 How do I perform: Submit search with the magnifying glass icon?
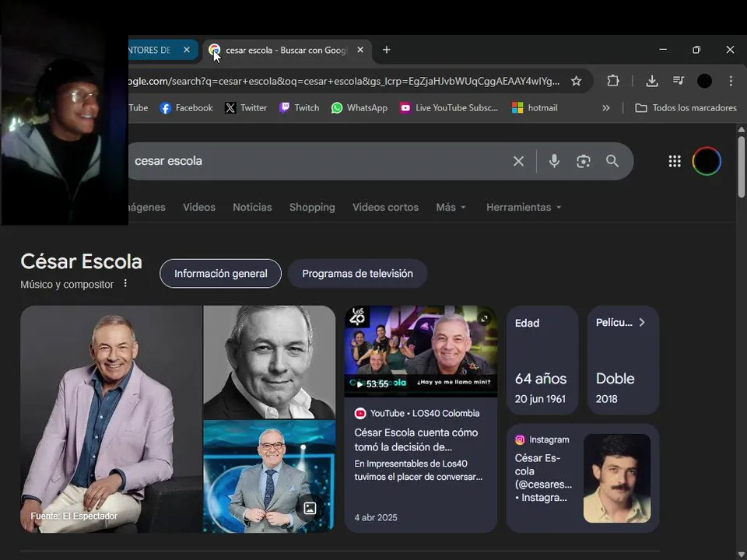click(x=612, y=161)
